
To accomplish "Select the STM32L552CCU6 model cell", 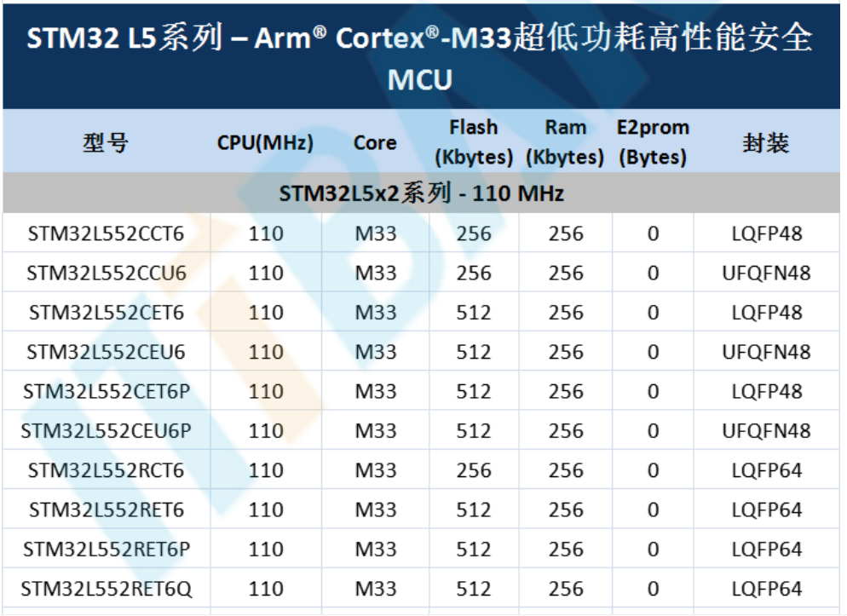I will click(107, 273).
